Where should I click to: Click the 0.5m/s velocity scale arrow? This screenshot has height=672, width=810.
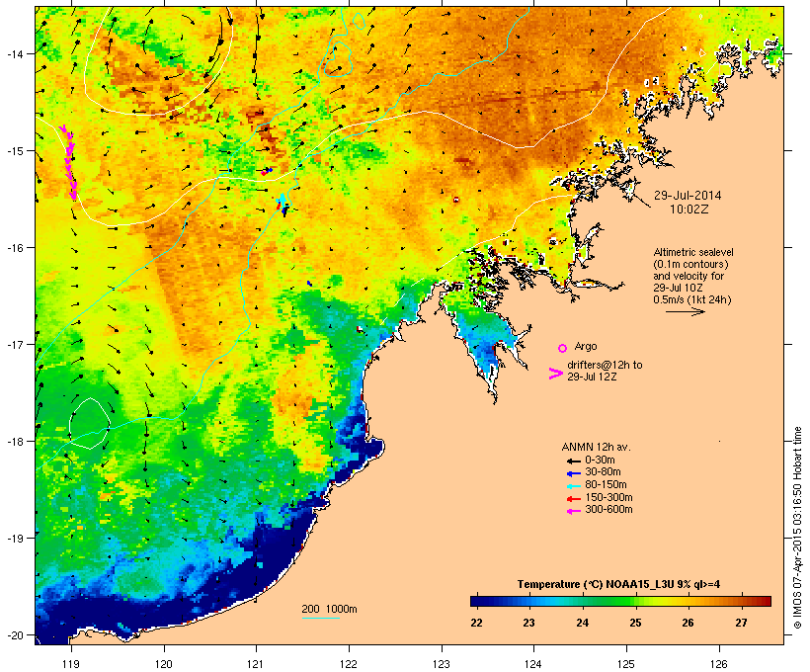click(x=685, y=311)
